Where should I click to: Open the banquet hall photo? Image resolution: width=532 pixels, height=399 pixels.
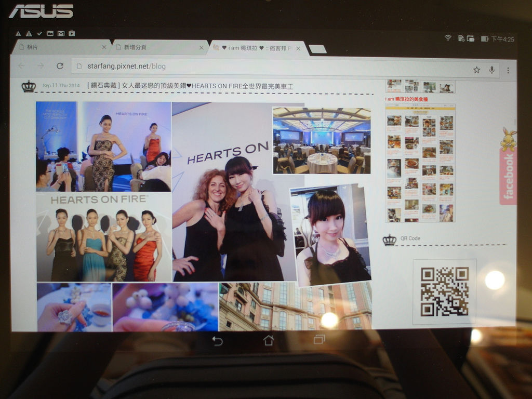(x=322, y=141)
